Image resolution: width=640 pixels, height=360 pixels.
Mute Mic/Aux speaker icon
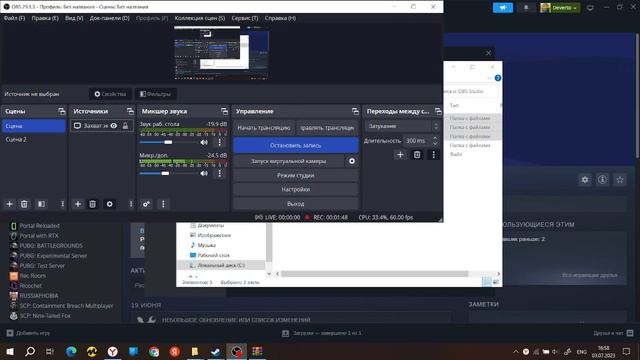pyautogui.click(x=204, y=173)
